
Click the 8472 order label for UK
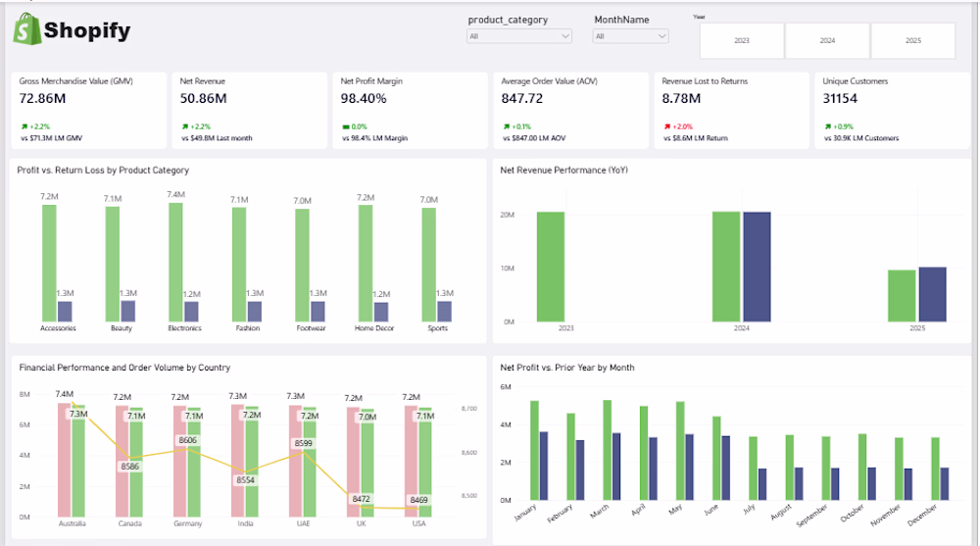point(362,499)
